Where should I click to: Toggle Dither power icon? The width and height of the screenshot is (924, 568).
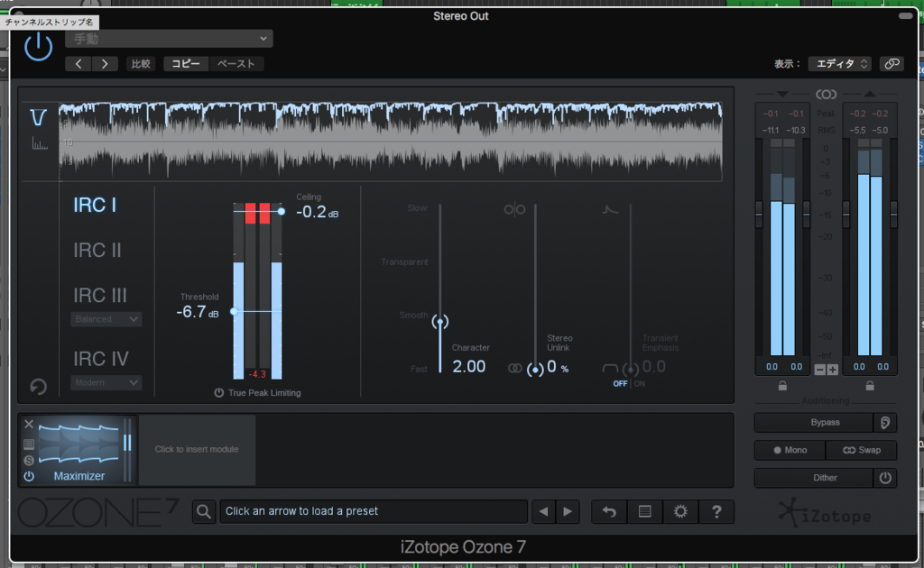pyautogui.click(x=885, y=478)
